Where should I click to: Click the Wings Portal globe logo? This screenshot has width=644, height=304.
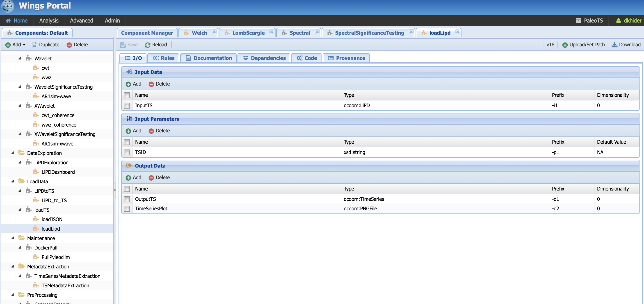pyautogui.click(x=8, y=6)
